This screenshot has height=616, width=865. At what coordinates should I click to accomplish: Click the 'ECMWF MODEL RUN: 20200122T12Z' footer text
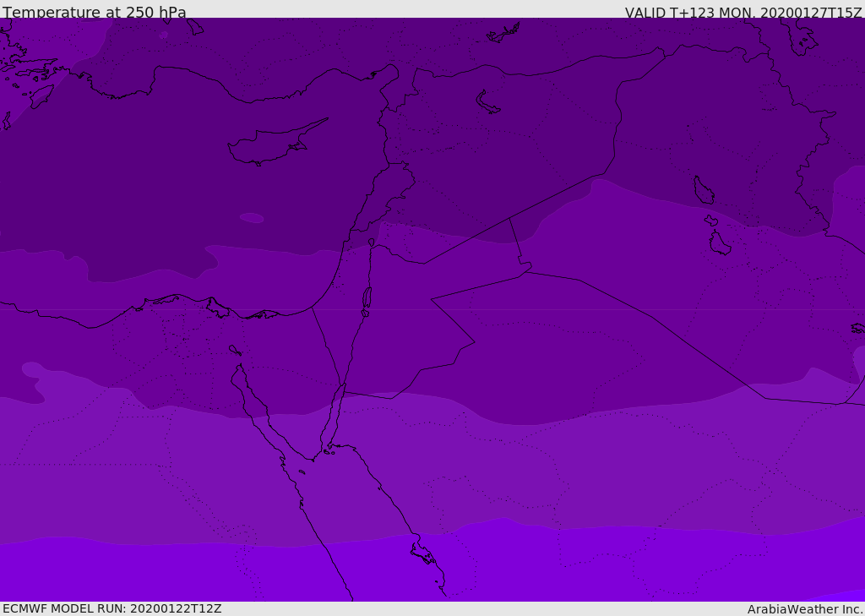point(112,609)
